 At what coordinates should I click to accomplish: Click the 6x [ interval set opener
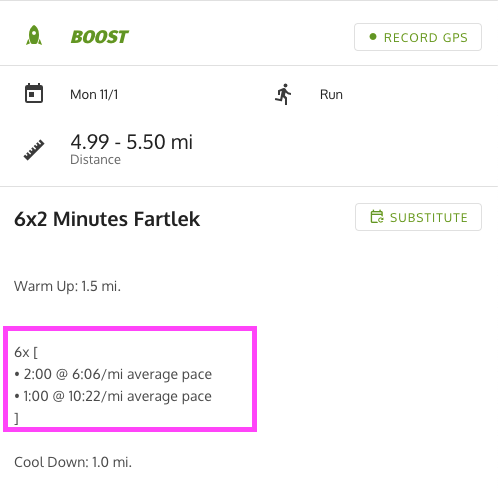[26, 352]
